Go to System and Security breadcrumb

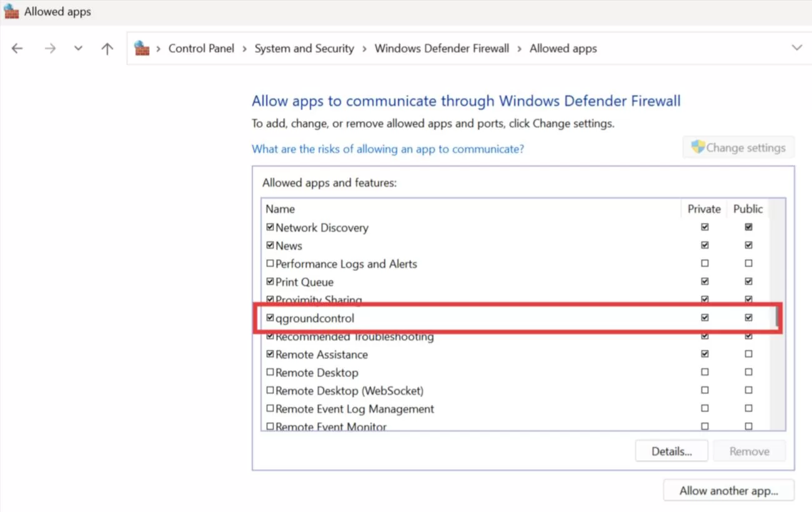[304, 49]
